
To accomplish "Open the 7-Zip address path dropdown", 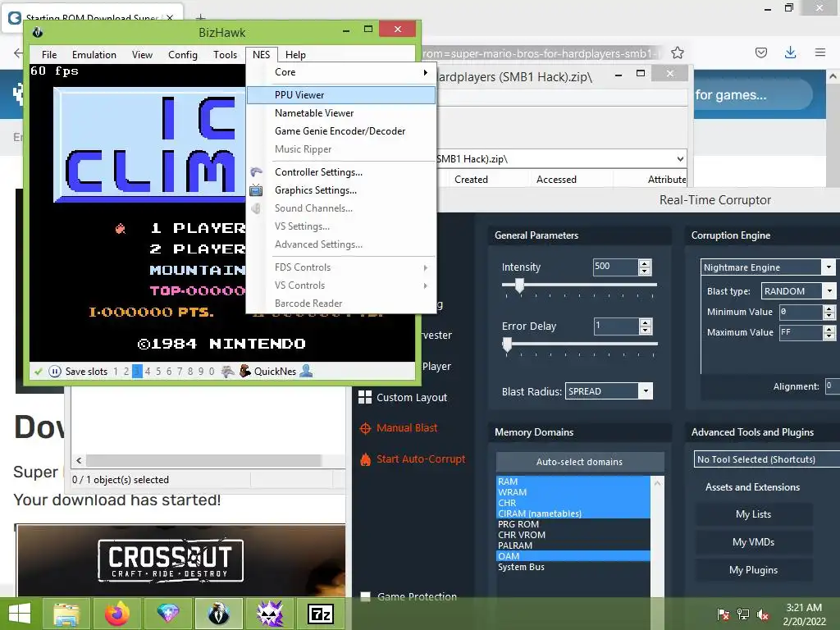I will click(680, 158).
